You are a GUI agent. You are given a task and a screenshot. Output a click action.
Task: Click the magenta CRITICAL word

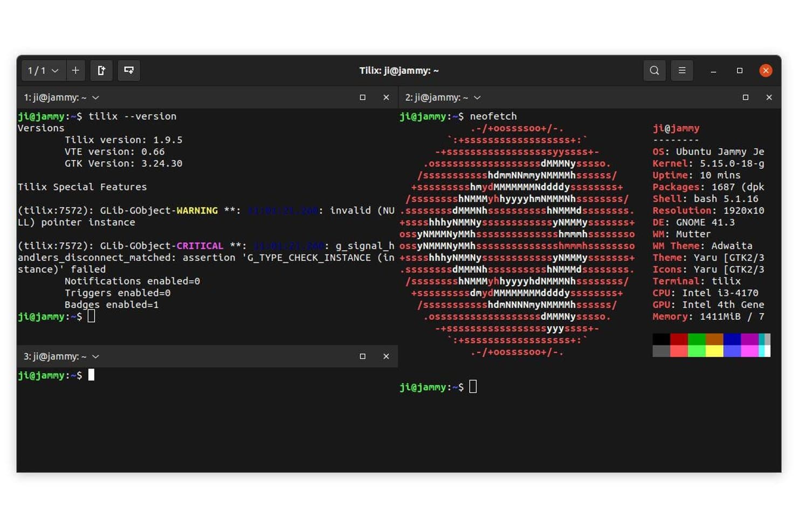[200, 246]
